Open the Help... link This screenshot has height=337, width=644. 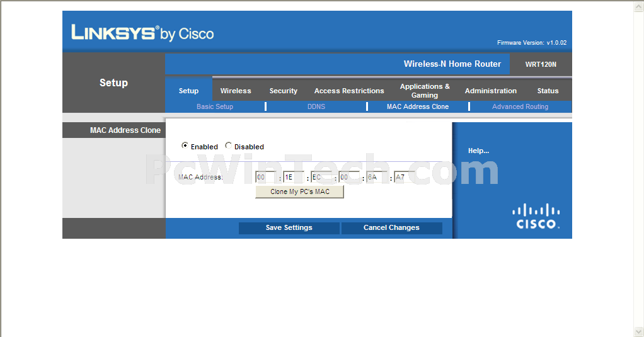[478, 151]
